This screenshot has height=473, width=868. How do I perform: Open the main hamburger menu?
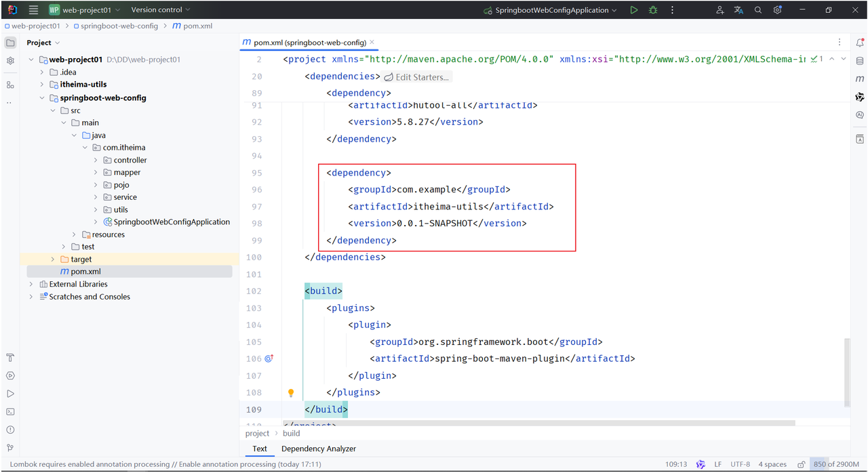click(33, 10)
